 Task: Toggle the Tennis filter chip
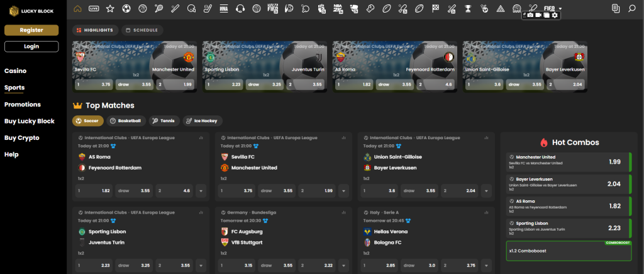(x=164, y=121)
